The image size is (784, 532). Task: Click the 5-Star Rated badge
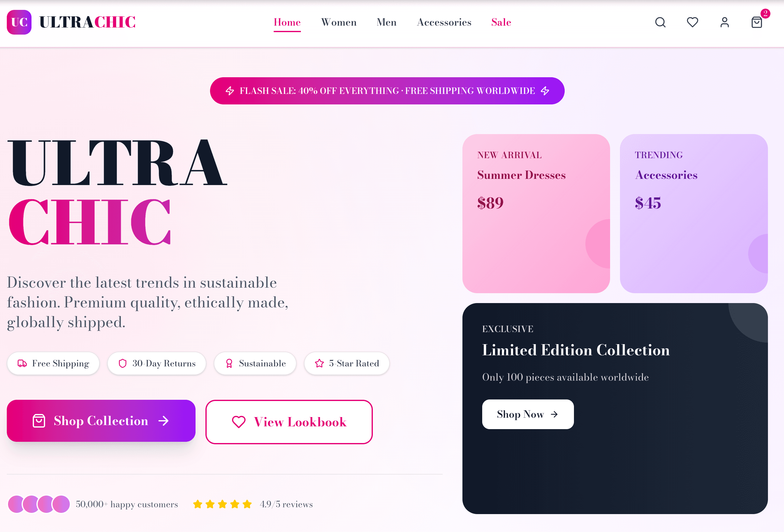click(347, 363)
